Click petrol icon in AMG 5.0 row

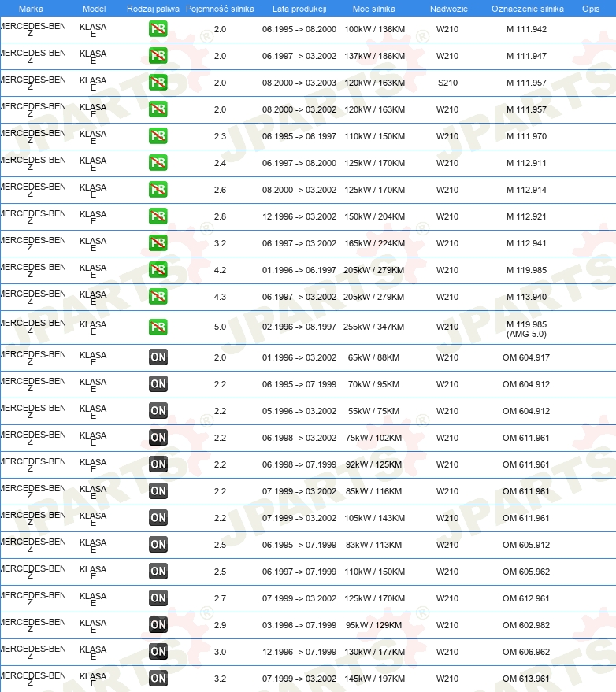(158, 327)
